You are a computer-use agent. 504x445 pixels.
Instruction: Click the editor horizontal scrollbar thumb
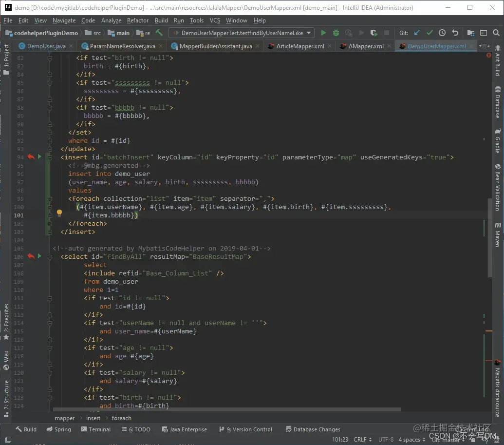pos(227,409)
